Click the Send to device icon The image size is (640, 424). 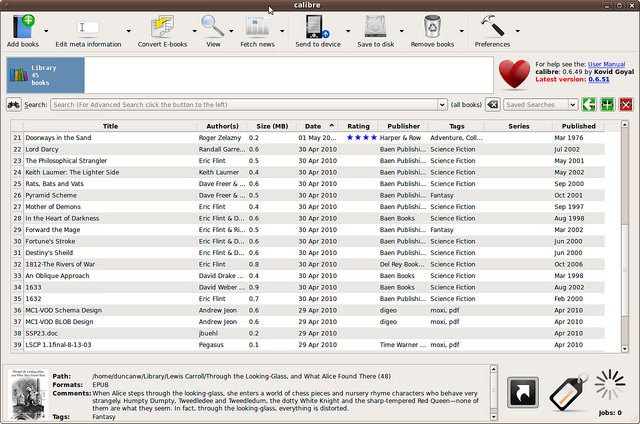pos(318,27)
